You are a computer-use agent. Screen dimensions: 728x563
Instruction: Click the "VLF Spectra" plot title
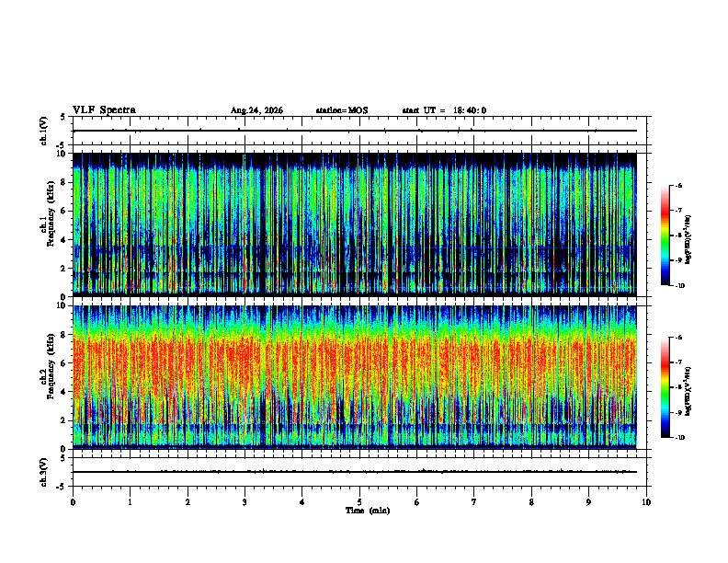click(x=104, y=110)
